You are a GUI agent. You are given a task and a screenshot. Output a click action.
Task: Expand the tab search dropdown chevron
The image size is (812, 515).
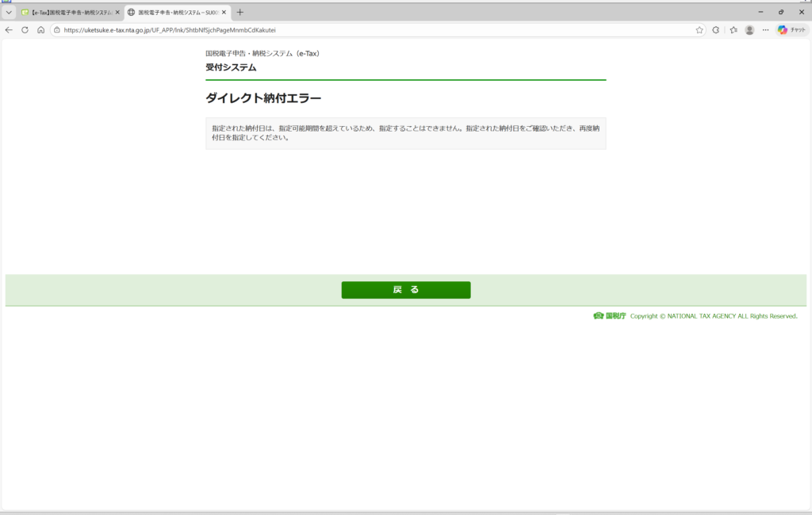[9, 13]
